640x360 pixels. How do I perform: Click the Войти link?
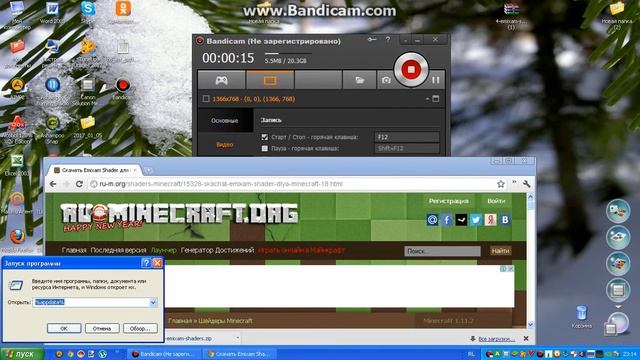click(496, 201)
